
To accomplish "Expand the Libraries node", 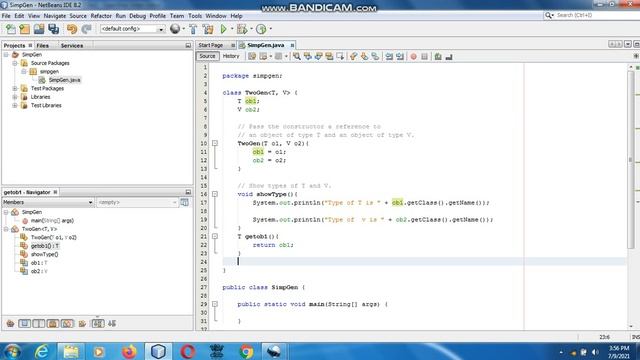I will coord(15,97).
